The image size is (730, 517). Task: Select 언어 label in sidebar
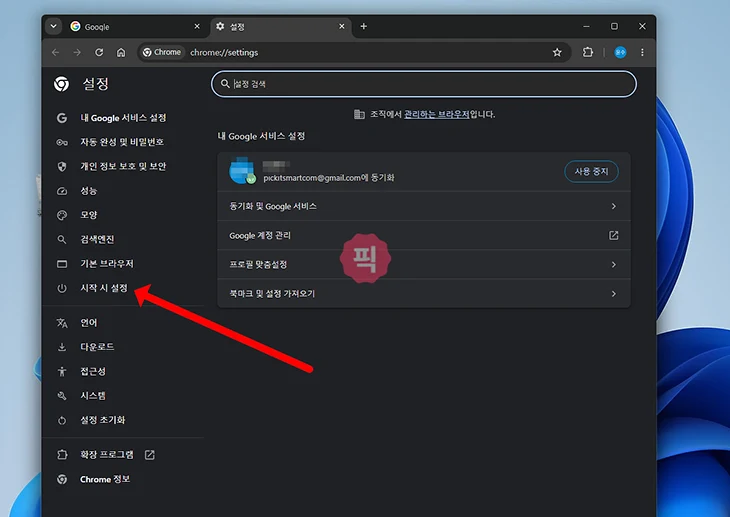(x=88, y=322)
